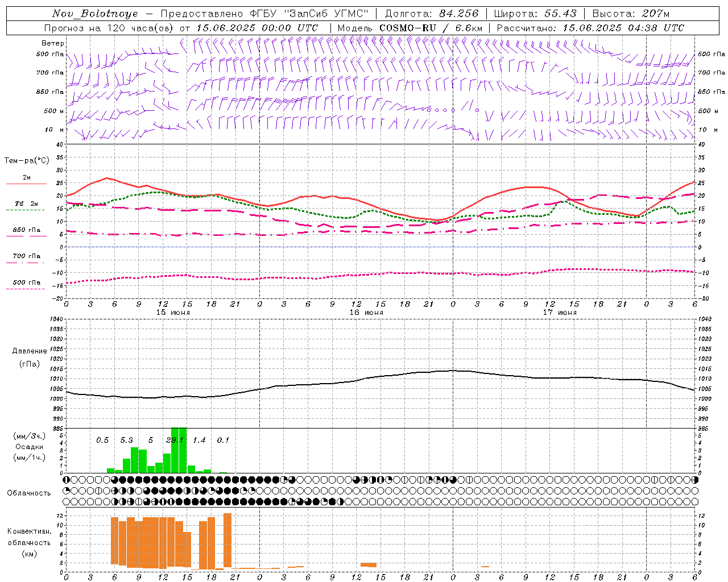Click the 5.3 precipitation total value

tap(126, 440)
